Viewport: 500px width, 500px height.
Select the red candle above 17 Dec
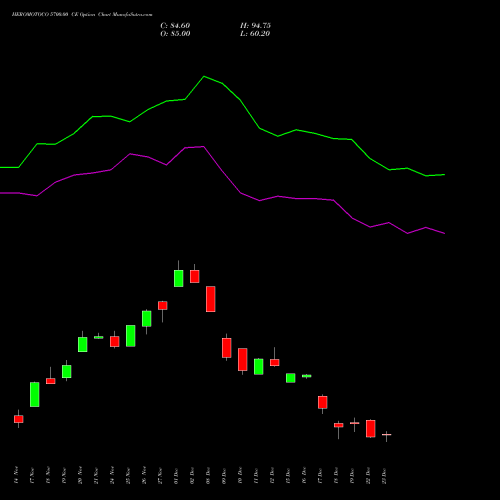coord(323,402)
